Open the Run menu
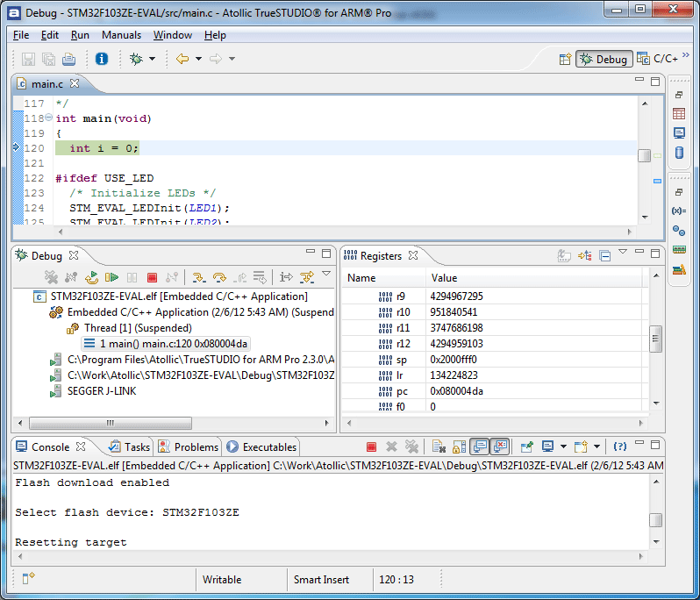The height and width of the screenshot is (600, 700). pyautogui.click(x=80, y=35)
